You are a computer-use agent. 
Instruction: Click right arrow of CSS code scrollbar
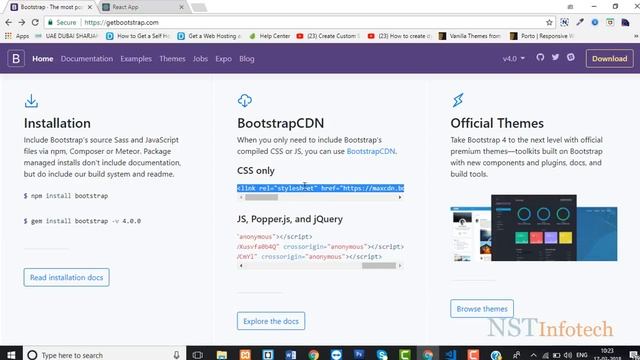(x=400, y=197)
